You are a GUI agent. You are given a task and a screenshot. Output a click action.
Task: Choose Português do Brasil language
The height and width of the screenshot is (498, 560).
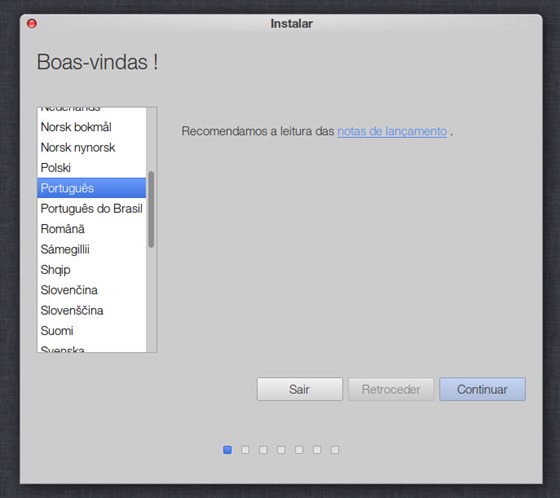pos(91,208)
